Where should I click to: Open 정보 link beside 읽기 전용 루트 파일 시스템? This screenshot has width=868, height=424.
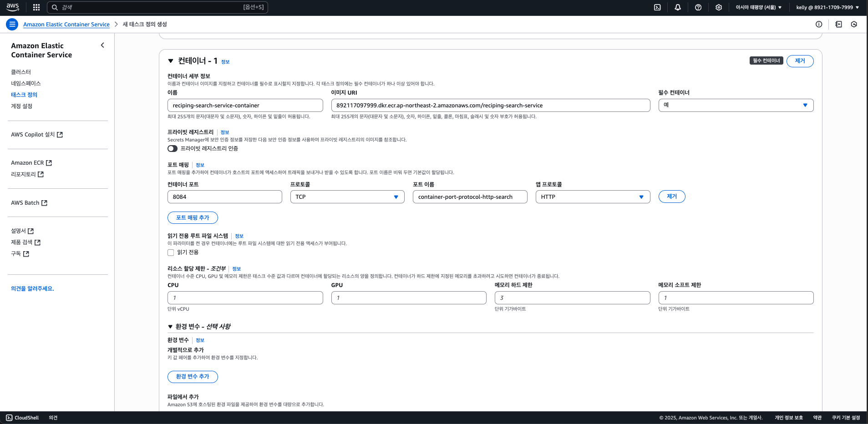239,236
